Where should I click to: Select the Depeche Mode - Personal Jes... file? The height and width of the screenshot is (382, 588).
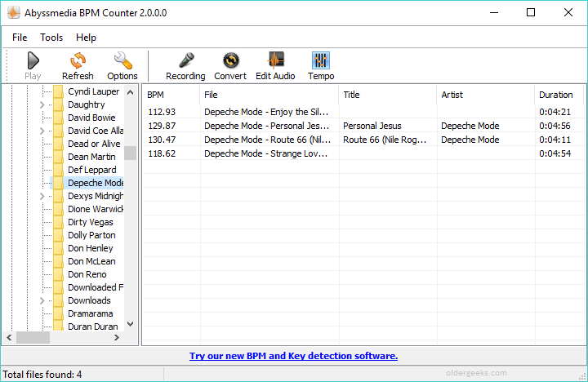[x=363, y=126]
